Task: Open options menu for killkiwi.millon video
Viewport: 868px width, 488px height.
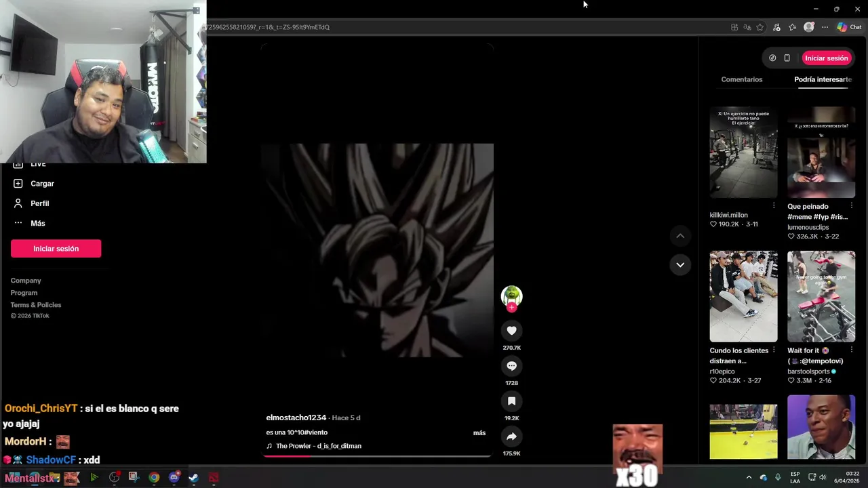Action: point(774,205)
